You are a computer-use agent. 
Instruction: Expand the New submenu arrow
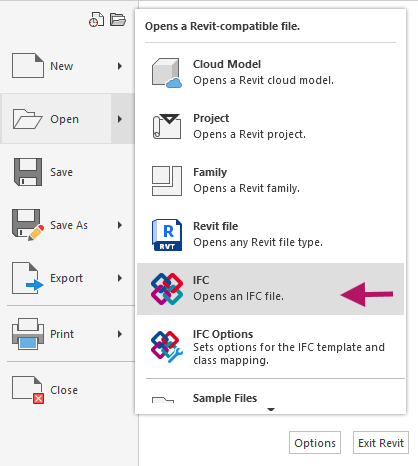click(x=120, y=66)
